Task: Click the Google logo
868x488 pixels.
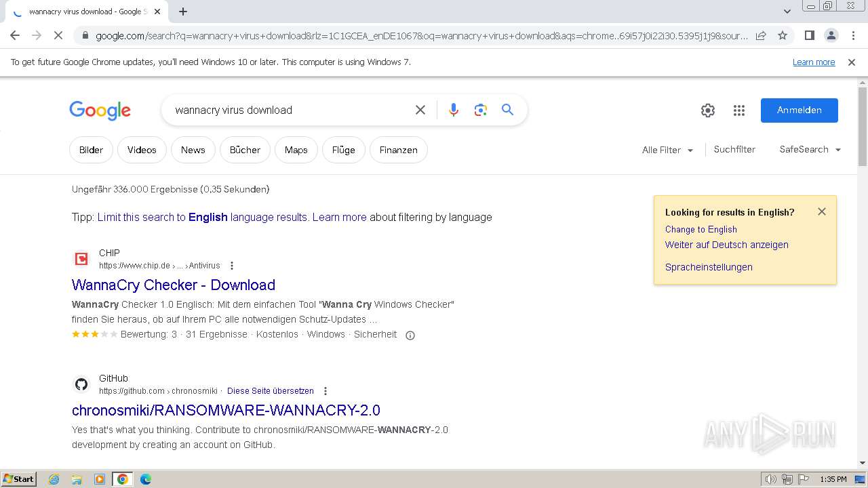Action: [100, 110]
